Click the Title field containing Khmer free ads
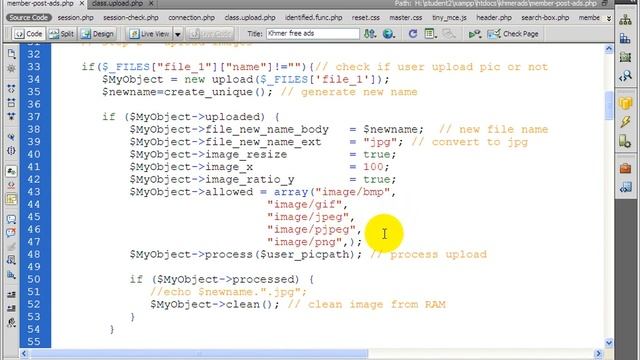640x360 pixels. (313, 33)
